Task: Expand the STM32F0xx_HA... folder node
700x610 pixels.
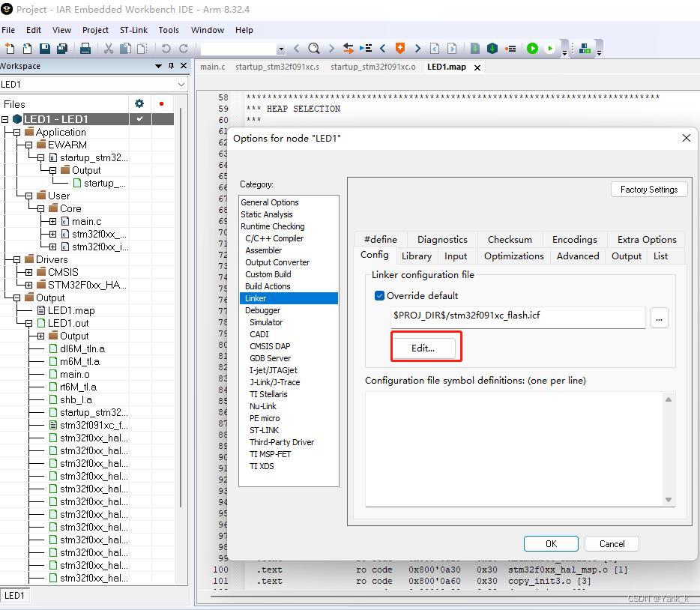Action: click(28, 285)
